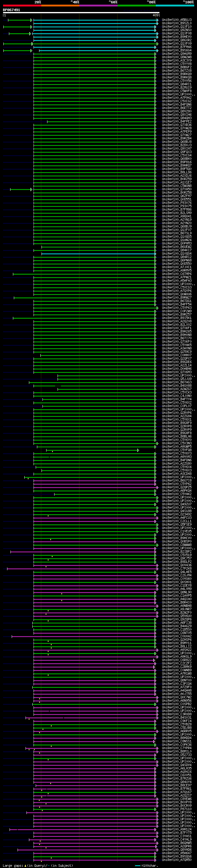
Task: Click the hit label UniRef100_C1VEU5
Action: pos(177,531)
